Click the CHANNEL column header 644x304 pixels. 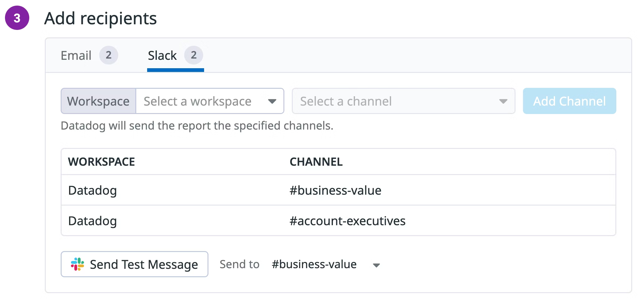316,162
